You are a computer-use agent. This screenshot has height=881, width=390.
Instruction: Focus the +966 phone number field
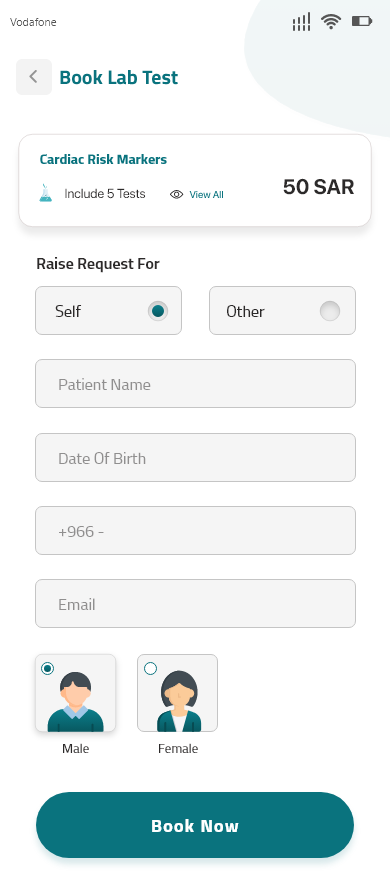point(196,530)
